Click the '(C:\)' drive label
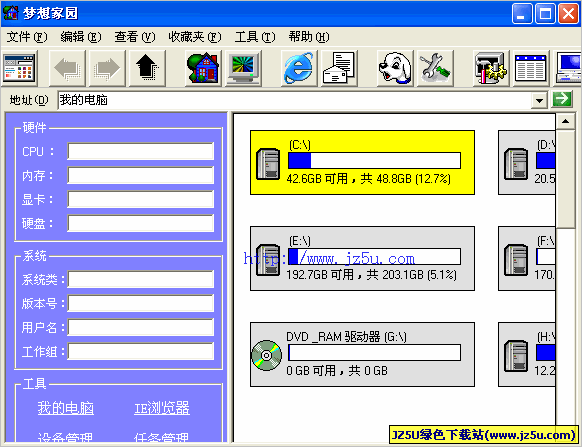Image resolution: width=582 pixels, height=447 pixels. pyautogui.click(x=300, y=145)
